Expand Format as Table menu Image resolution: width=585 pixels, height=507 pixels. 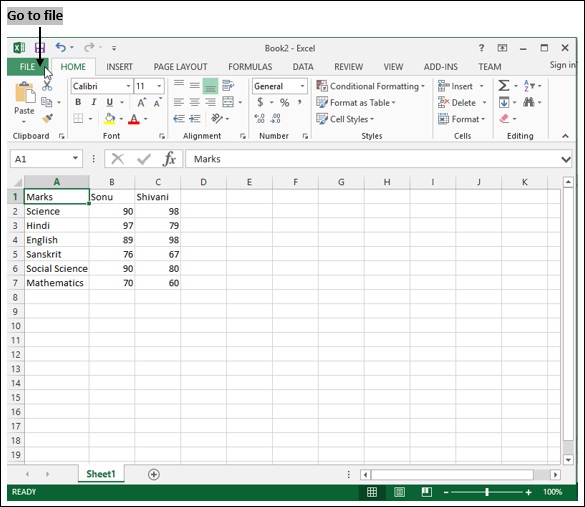pos(356,103)
